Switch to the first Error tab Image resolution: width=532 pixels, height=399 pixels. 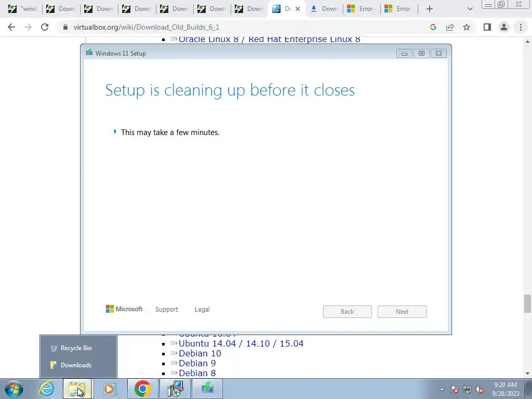pyautogui.click(x=362, y=9)
